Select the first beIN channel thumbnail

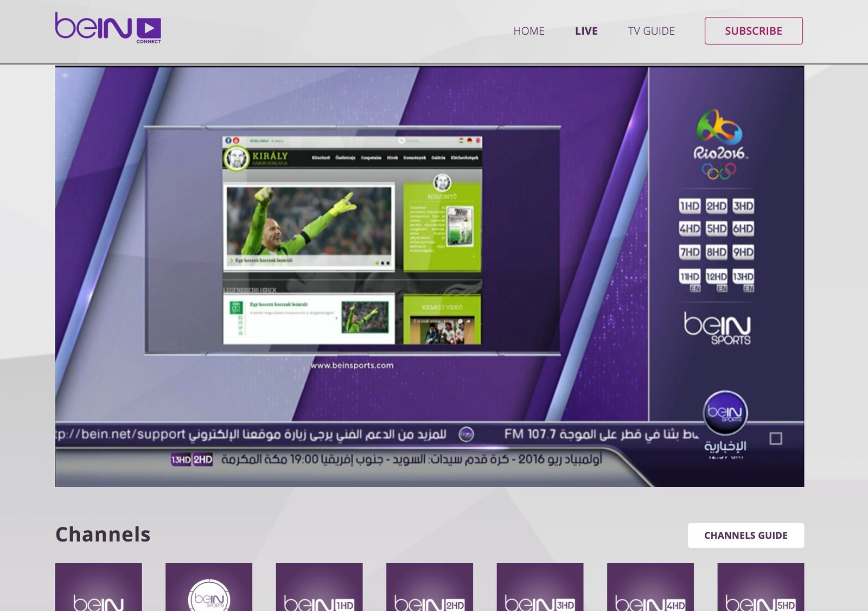click(x=99, y=587)
